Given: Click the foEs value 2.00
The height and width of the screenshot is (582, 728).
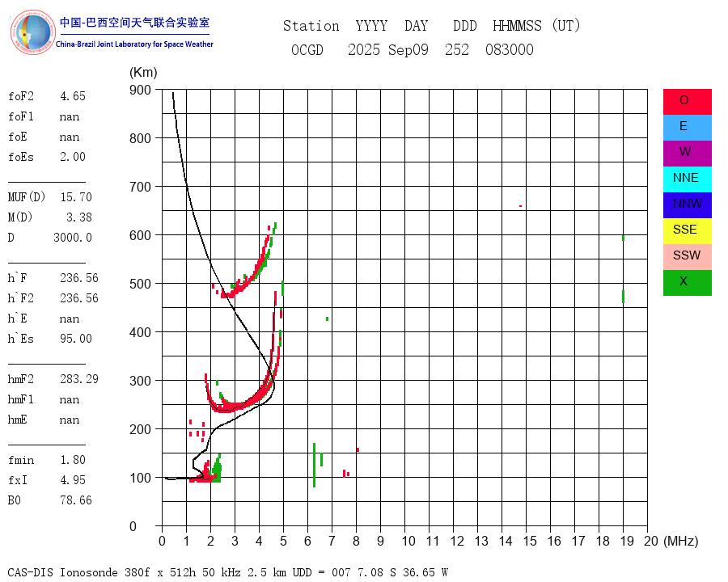Looking at the screenshot, I should pos(73,157).
